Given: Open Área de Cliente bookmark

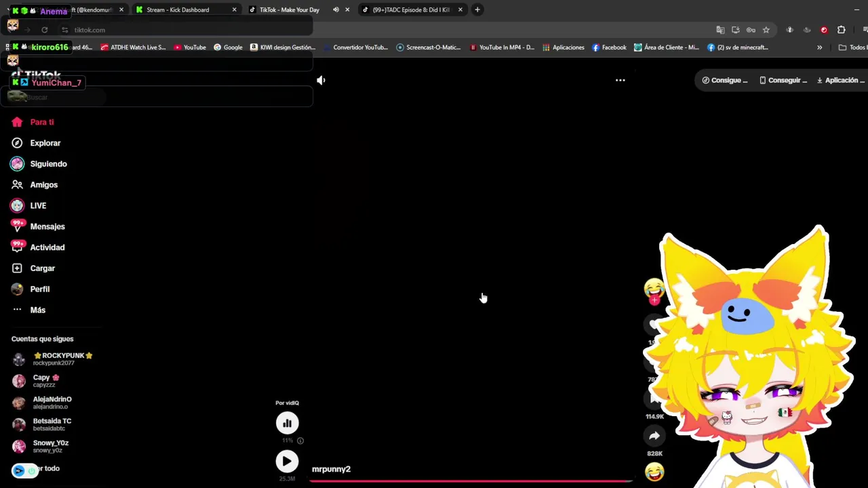Looking at the screenshot, I should (x=666, y=47).
